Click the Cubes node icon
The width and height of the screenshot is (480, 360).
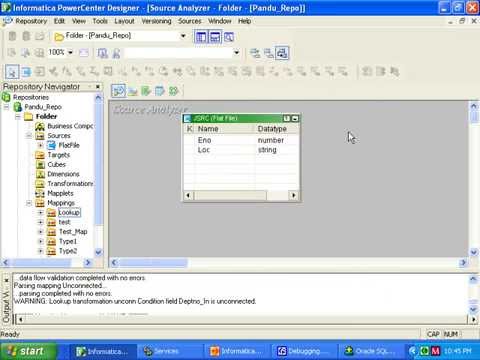tap(40, 165)
